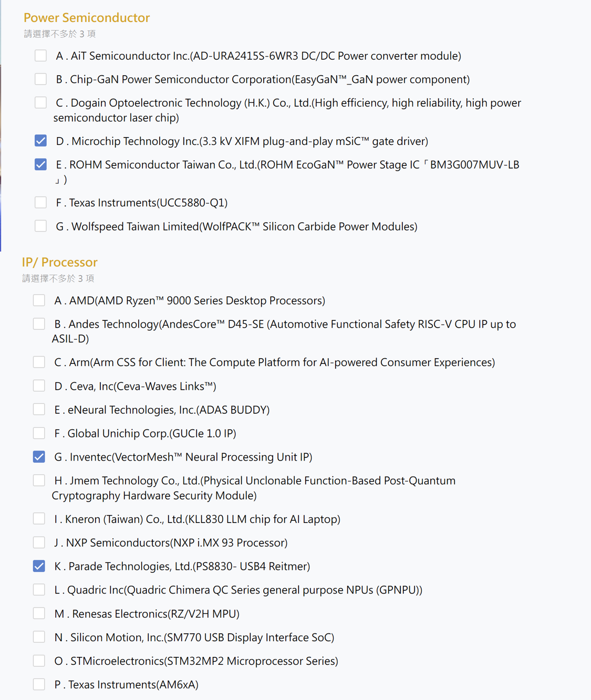This screenshot has width=591, height=700.
Task: Uncheck the Microchip Technology Inc. checkbox
Action: (x=40, y=141)
